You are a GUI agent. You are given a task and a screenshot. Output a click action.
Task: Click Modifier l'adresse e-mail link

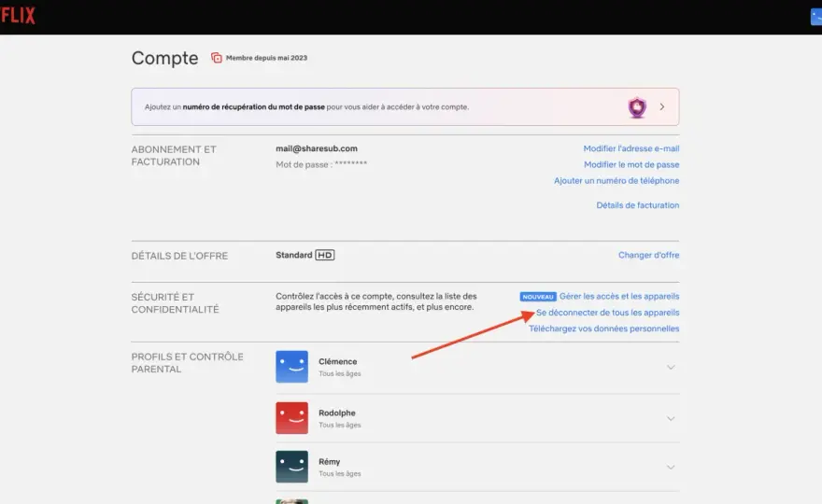coord(631,148)
